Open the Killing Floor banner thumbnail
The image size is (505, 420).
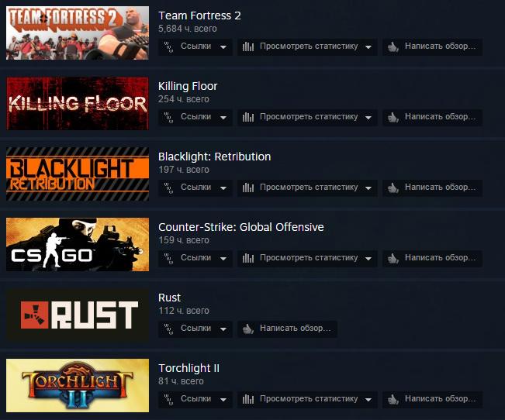[x=78, y=103]
